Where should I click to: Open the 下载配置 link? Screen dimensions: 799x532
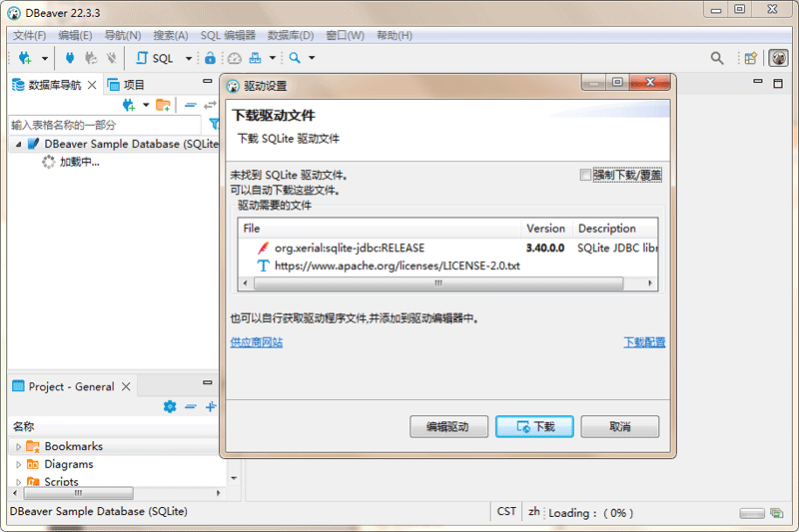point(644,342)
